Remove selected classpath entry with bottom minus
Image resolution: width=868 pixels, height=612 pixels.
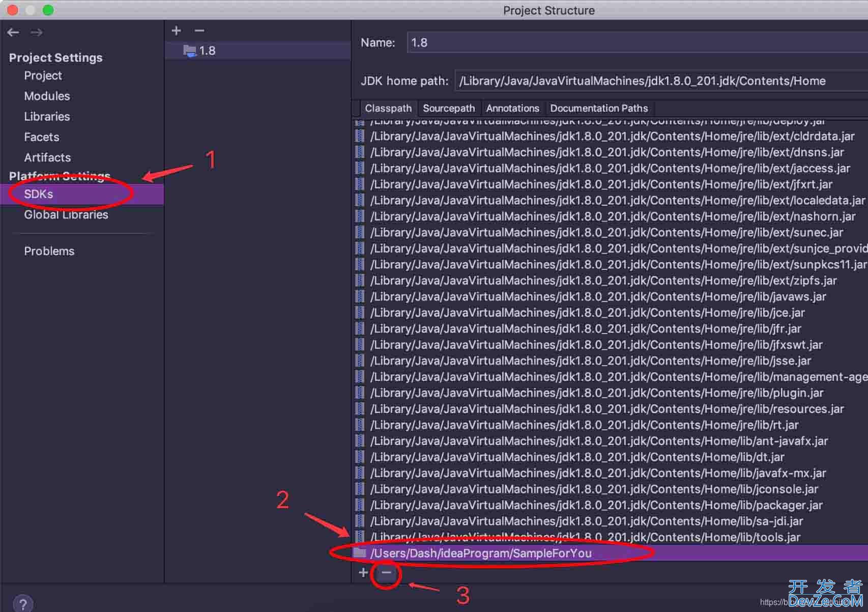(386, 572)
